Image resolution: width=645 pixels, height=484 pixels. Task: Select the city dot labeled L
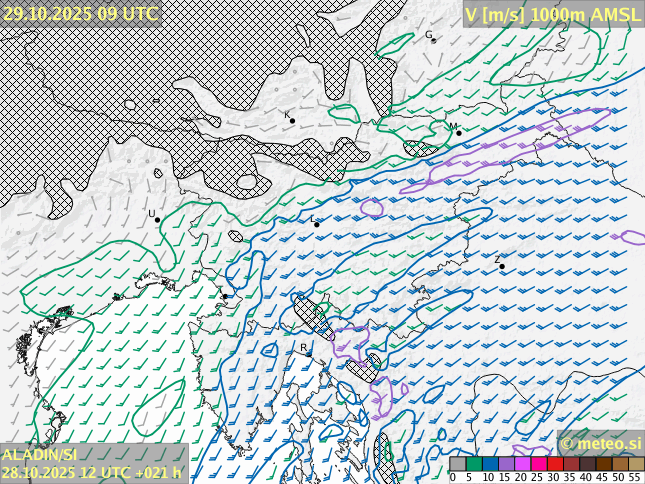point(317,224)
